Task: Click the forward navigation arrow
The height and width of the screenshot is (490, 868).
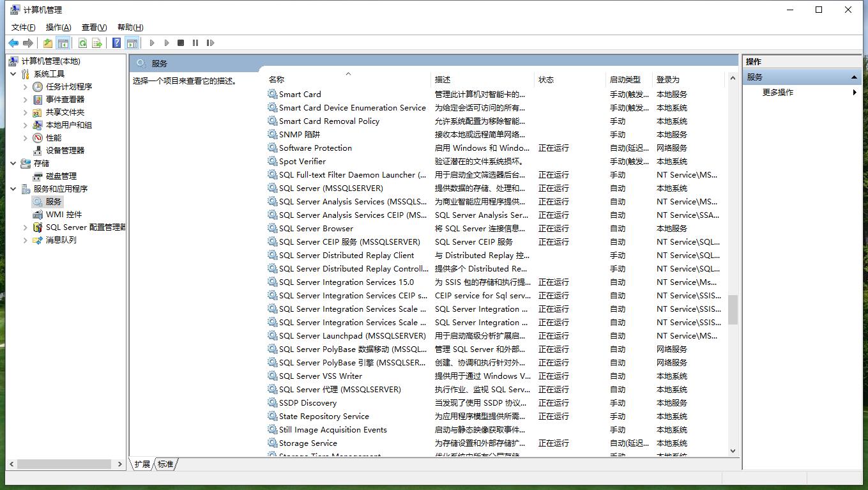Action: click(x=28, y=42)
